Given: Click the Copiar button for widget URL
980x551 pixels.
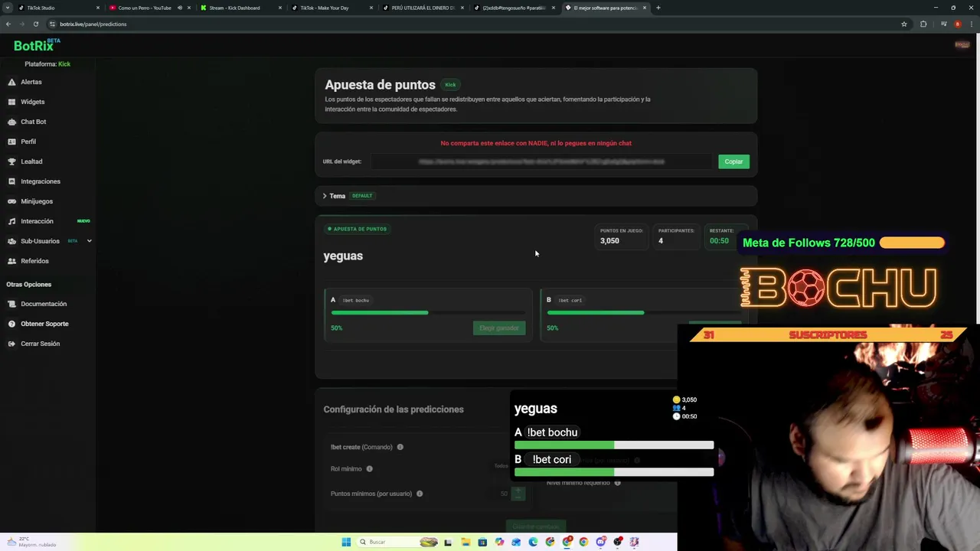Looking at the screenshot, I should (x=733, y=161).
